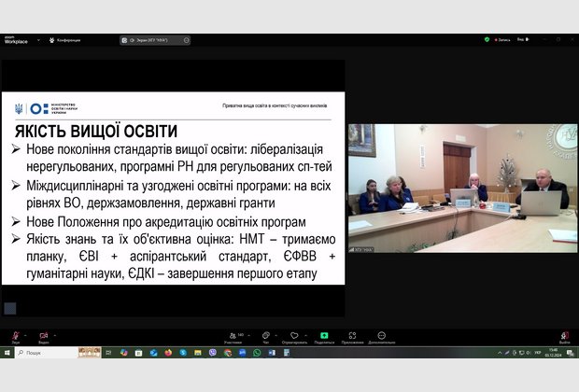
Task: Open File Explorer from the taskbar
Action: 198,353
